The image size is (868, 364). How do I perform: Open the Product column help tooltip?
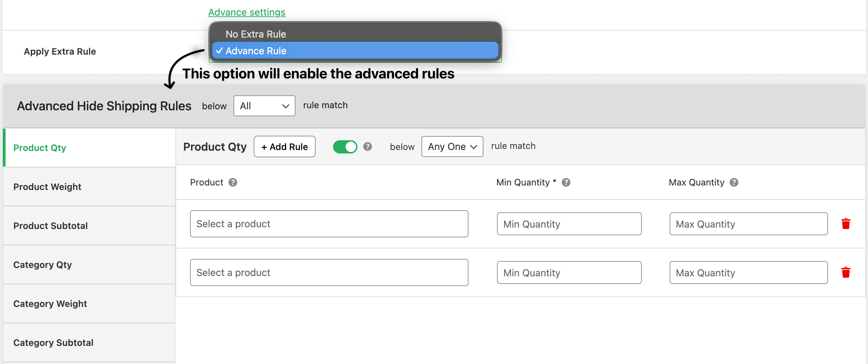(233, 182)
